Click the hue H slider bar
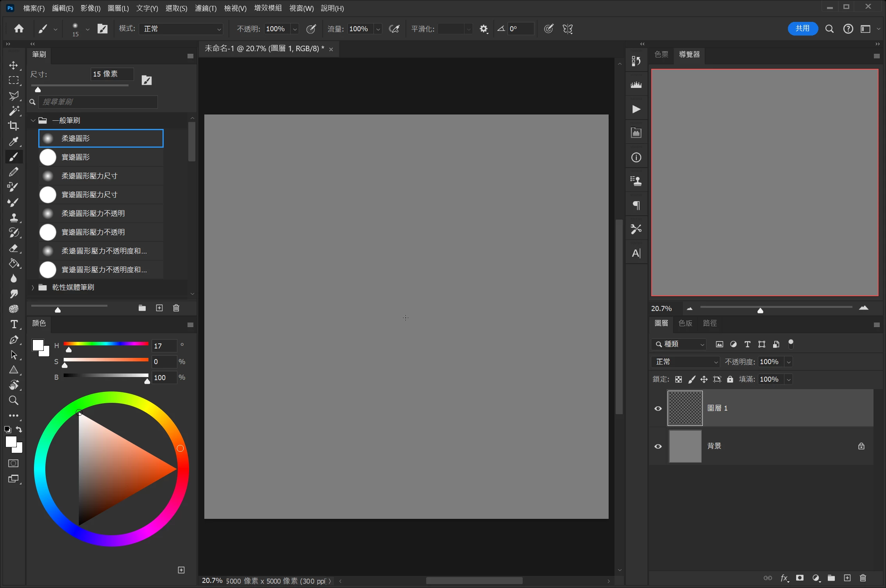Screen dimensions: 886x588 105,344
